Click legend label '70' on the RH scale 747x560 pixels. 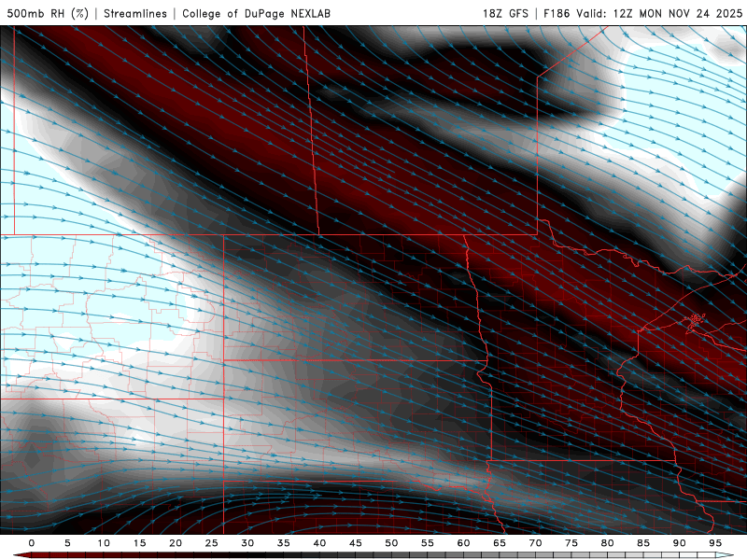click(535, 543)
